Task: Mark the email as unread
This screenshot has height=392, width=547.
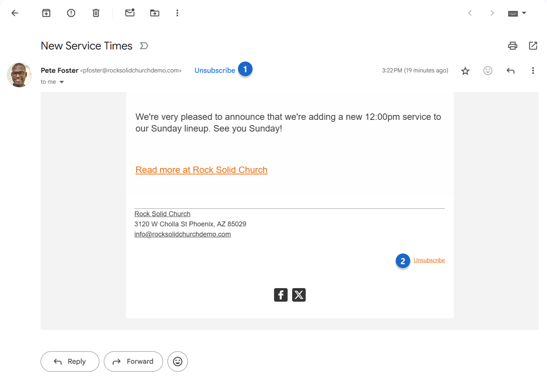Action: 130,13
